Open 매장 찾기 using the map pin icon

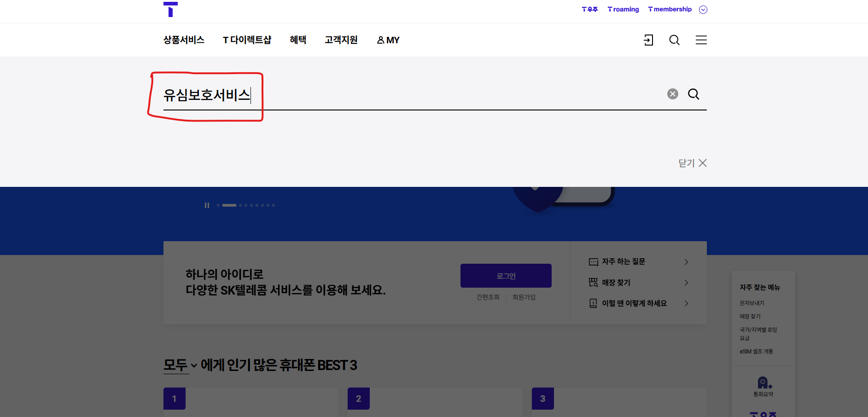[593, 282]
